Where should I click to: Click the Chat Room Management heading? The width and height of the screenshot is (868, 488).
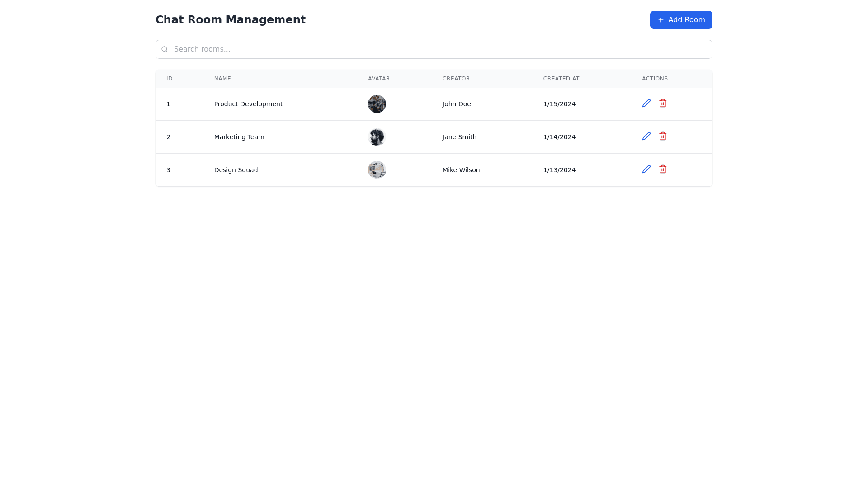[230, 20]
